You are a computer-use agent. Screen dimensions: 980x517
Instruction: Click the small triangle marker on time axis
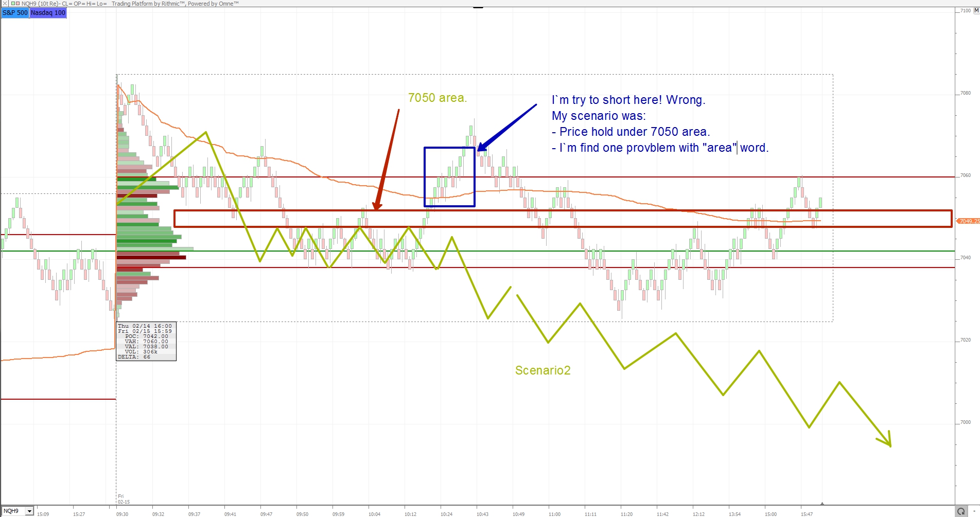click(x=822, y=504)
